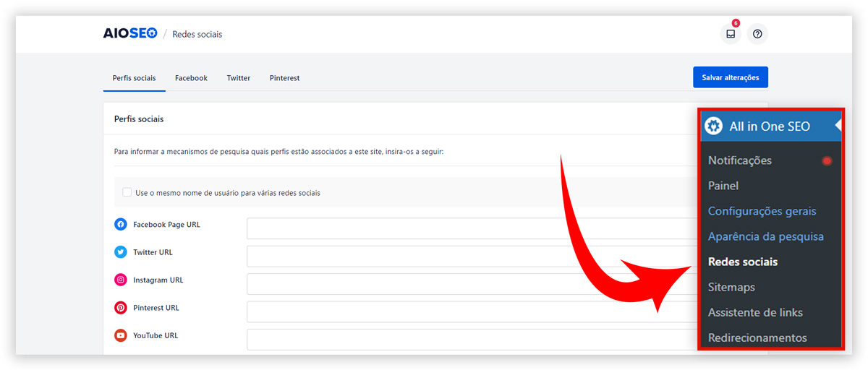Click the Redes sociais breadcrumb text
The width and height of the screenshot is (868, 370).
pyautogui.click(x=197, y=35)
